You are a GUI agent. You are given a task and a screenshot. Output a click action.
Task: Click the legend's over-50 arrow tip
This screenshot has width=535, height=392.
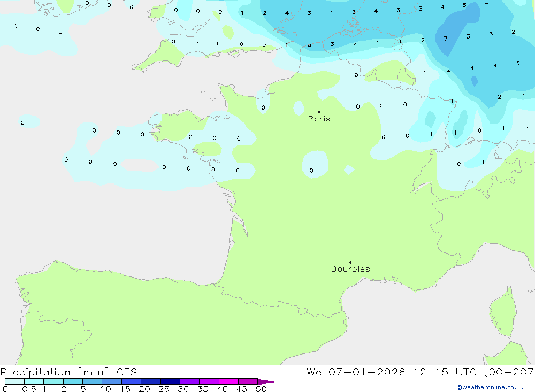(267, 381)
